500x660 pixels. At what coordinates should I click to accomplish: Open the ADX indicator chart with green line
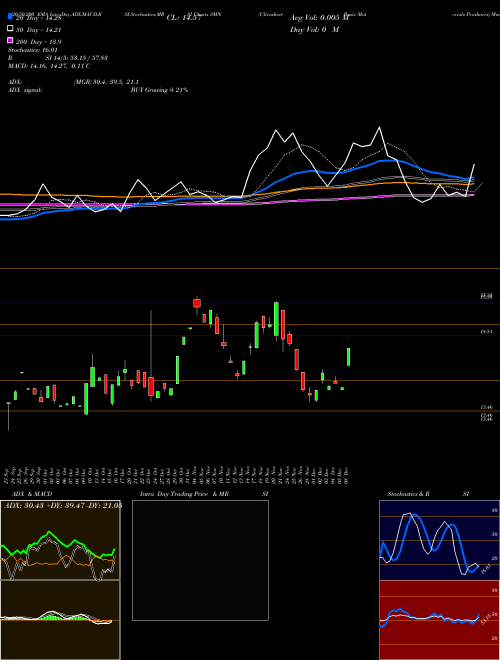point(60,540)
